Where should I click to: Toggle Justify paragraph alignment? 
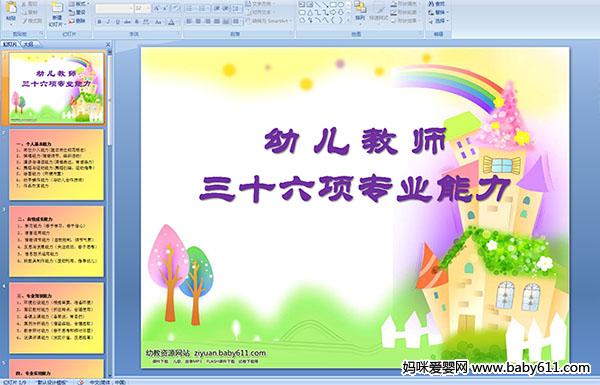tap(217, 21)
